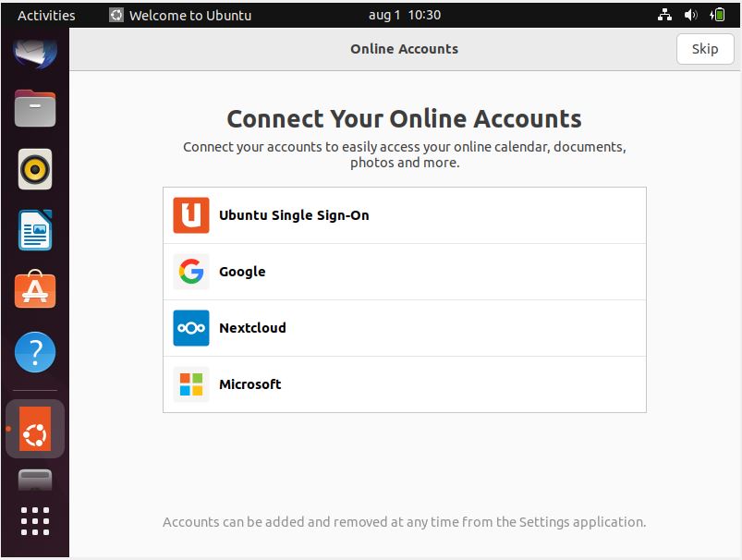This screenshot has width=742, height=560.
Task: Open the Help icon in dock
Action: click(x=35, y=352)
